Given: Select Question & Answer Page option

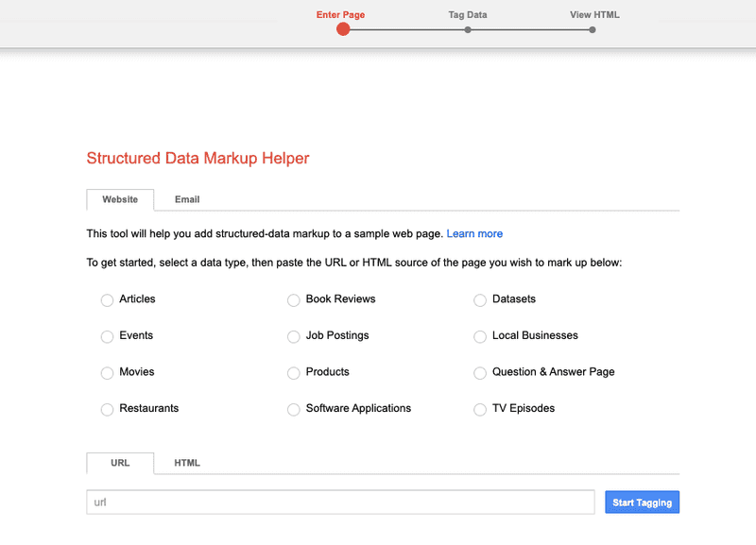Looking at the screenshot, I should 480,373.
